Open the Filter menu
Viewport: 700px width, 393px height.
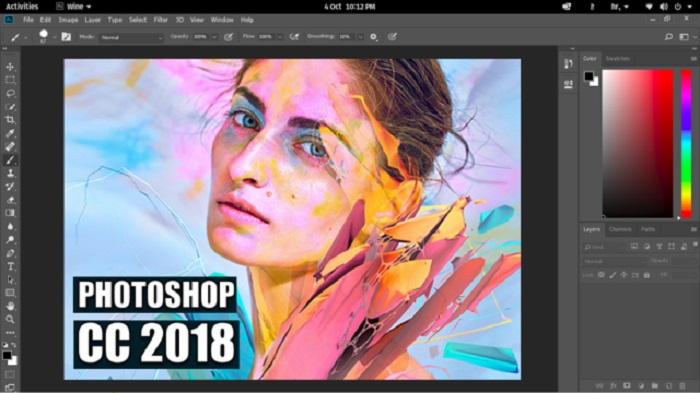(161, 20)
